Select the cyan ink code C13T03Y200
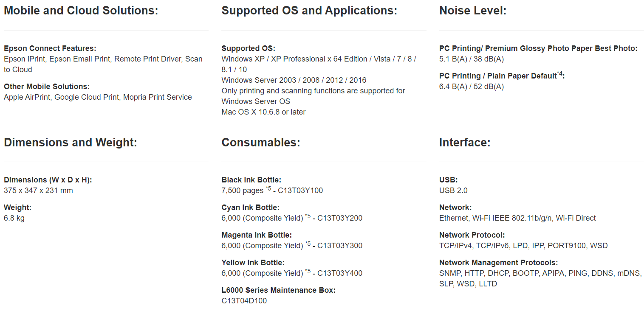This screenshot has width=644, height=311. pos(339,218)
